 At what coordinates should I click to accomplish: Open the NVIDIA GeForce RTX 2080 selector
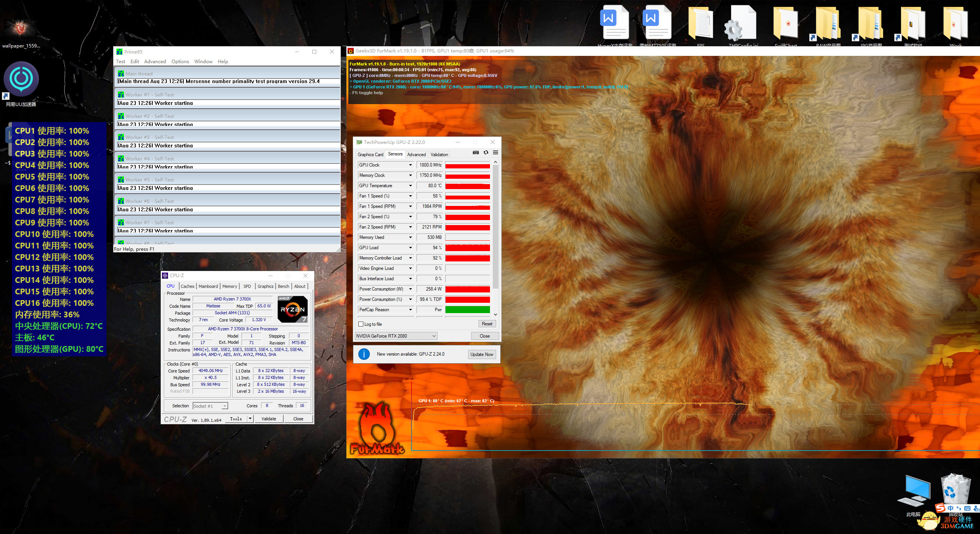point(396,336)
